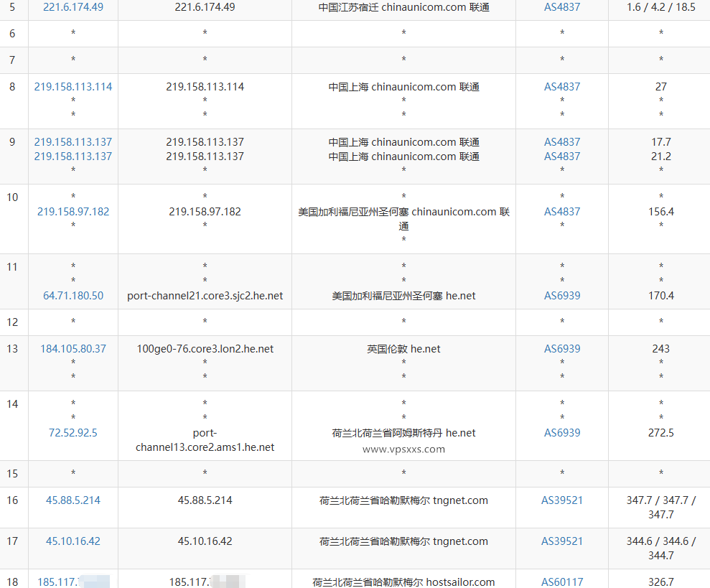Select hop 11 location 美国加利福尼亚州圣何塞 he.net
710x588 pixels.
click(x=403, y=295)
